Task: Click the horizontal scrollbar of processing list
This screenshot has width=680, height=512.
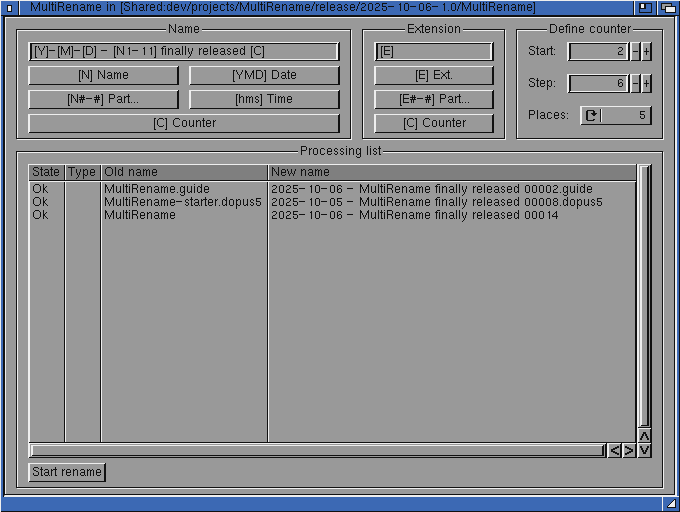Action: pyautogui.click(x=318, y=450)
